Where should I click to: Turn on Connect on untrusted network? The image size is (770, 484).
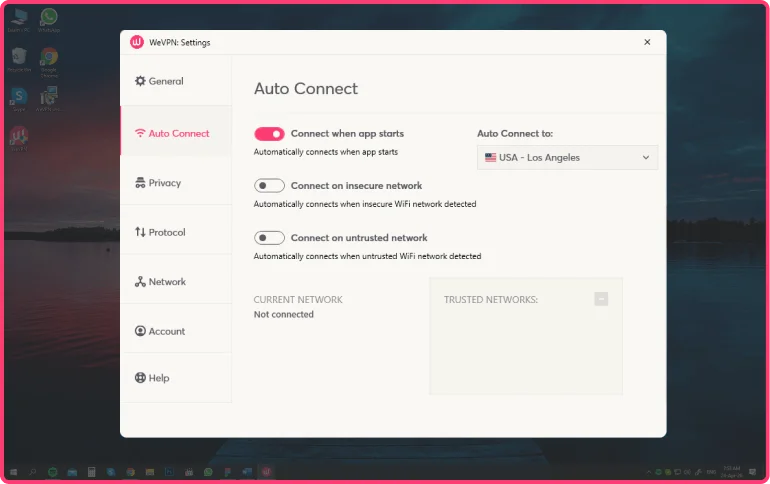[x=269, y=238]
